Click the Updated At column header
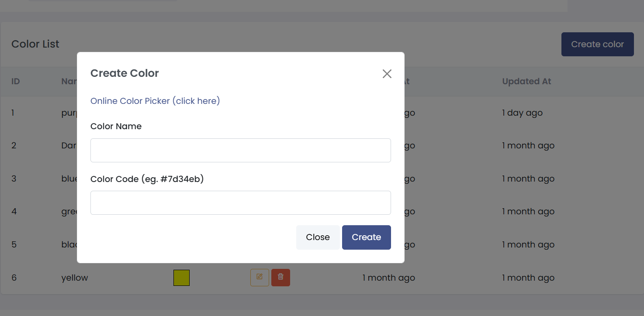The image size is (644, 316). pos(526,81)
